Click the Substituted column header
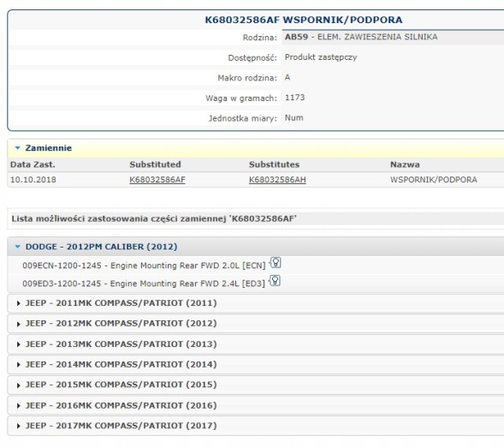The image size is (504, 448). [155, 164]
